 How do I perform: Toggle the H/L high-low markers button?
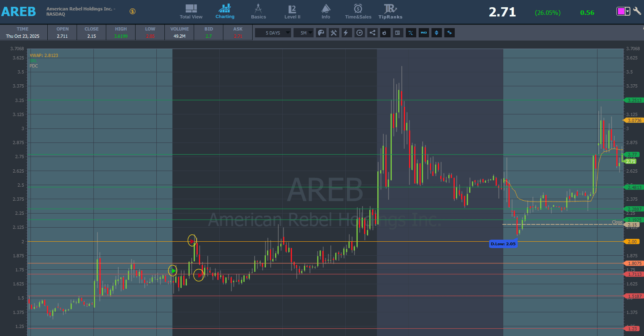point(411,33)
